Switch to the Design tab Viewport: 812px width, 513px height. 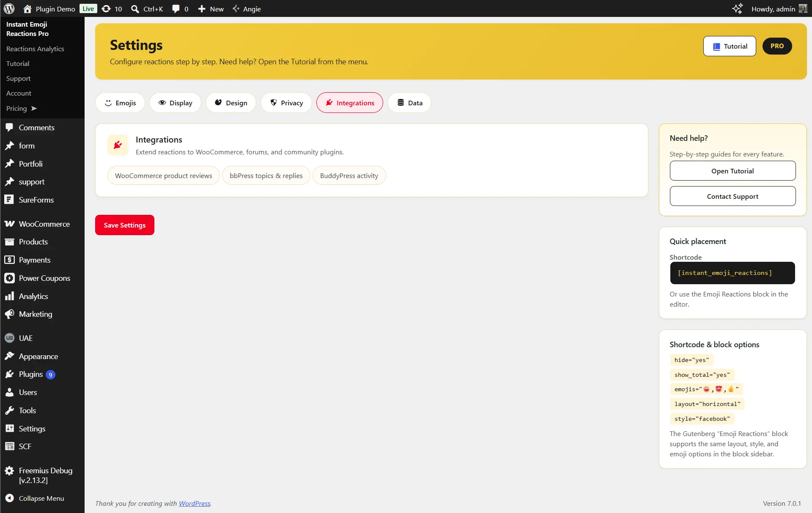[231, 103]
